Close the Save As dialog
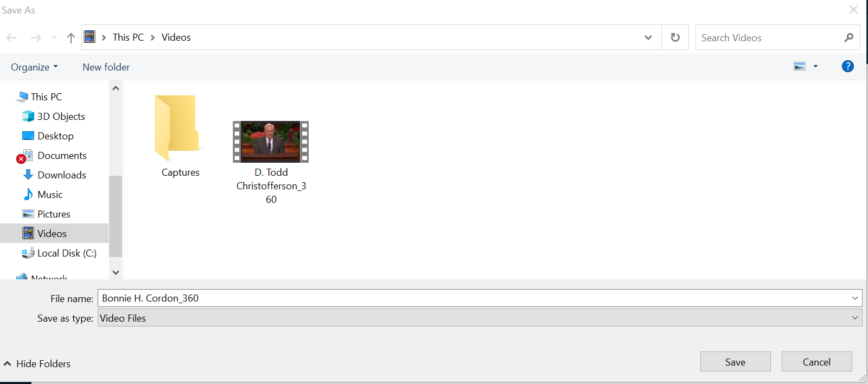 (x=853, y=10)
